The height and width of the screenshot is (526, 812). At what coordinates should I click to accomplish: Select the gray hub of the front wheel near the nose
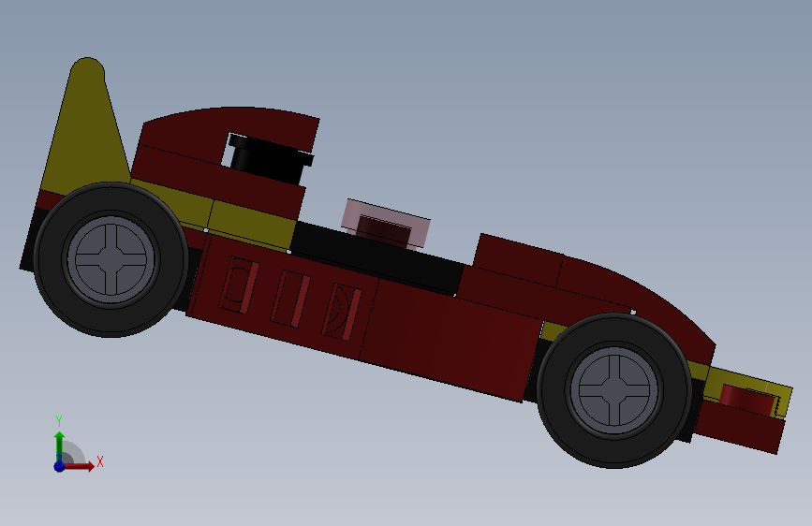614,390
